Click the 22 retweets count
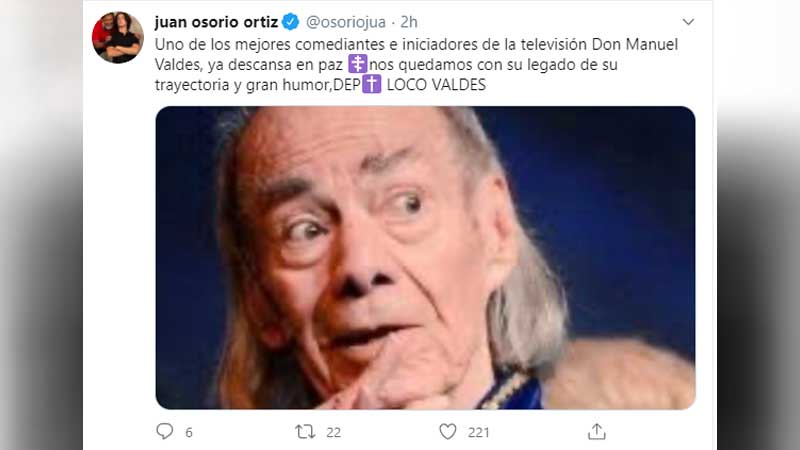The image size is (800, 450). [x=333, y=433]
